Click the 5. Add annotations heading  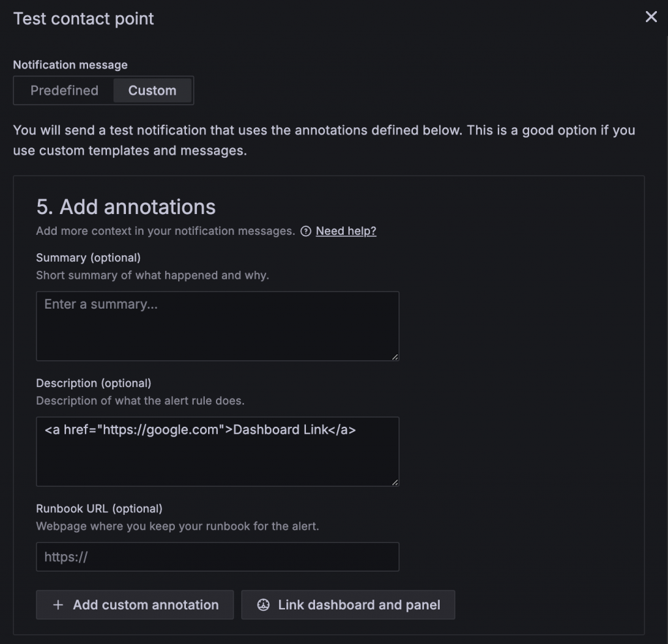126,207
